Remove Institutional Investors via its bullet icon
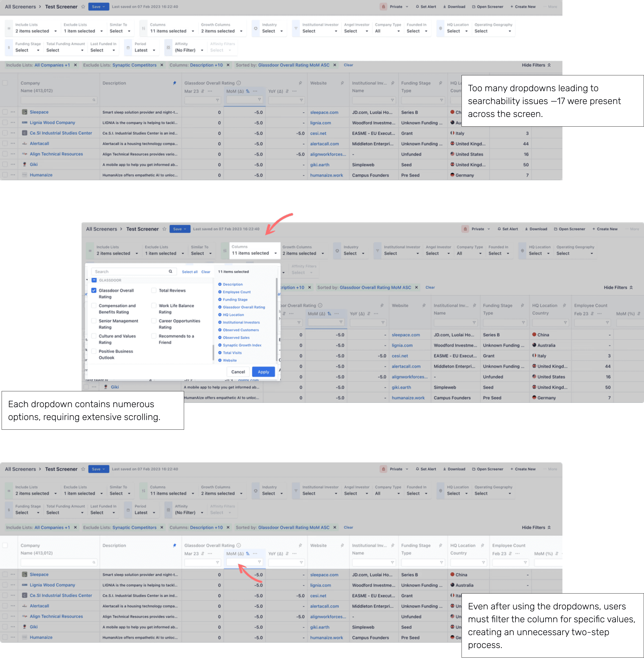The width and height of the screenshot is (644, 670). tap(220, 322)
